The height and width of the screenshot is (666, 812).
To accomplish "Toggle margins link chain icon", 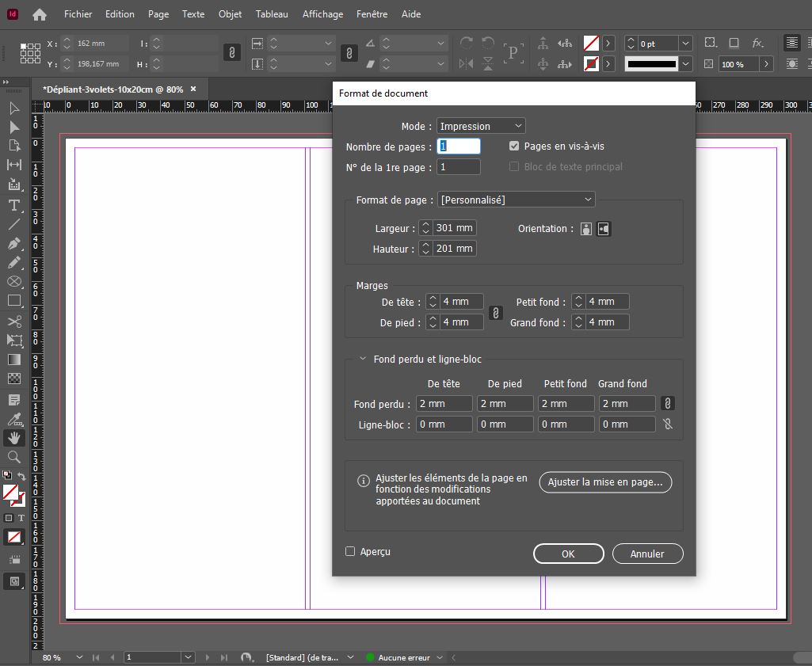I will (496, 313).
